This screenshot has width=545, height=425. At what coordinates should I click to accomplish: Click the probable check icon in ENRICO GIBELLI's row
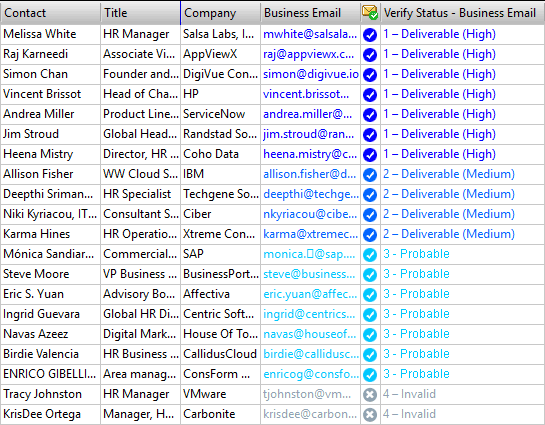[x=370, y=375]
